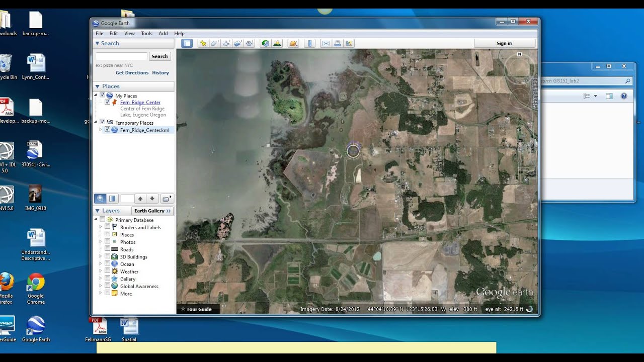
Task: Open the Add menu
Action: point(163,34)
